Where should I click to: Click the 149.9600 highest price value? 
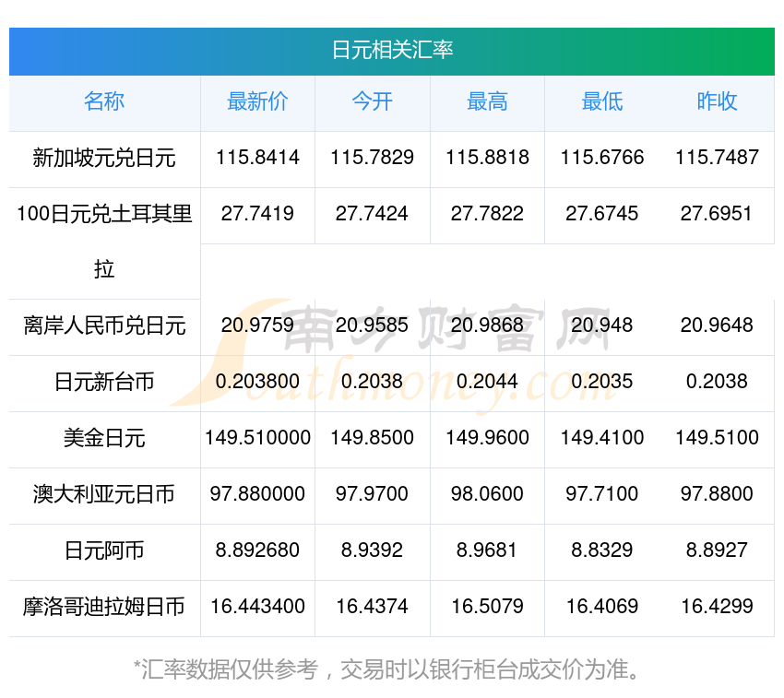click(x=487, y=438)
